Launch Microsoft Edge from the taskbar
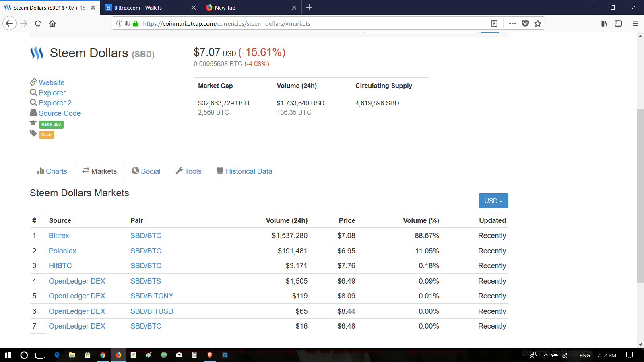The image size is (644, 362). (57, 355)
